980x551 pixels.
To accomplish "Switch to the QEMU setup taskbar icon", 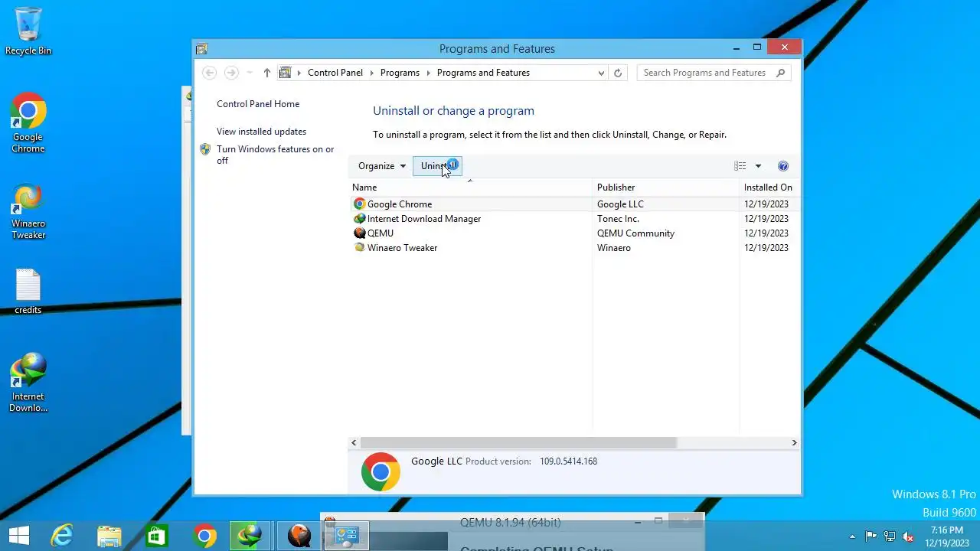I will 299,536.
